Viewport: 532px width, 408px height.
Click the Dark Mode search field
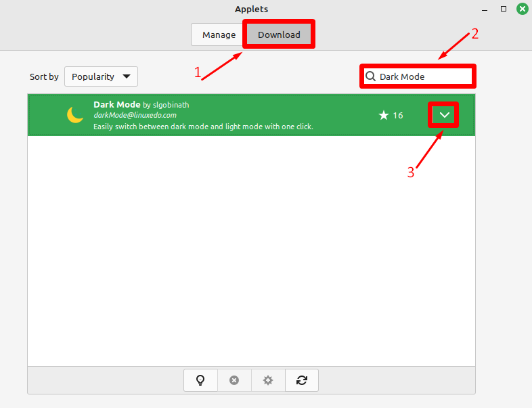click(x=423, y=76)
